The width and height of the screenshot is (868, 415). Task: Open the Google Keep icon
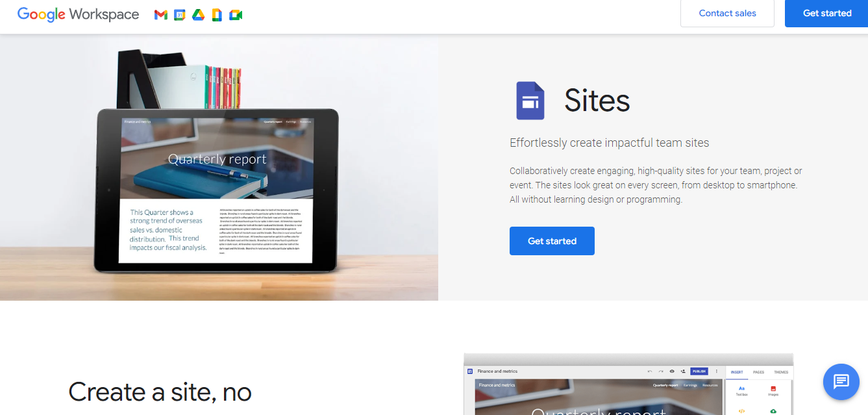point(217,15)
